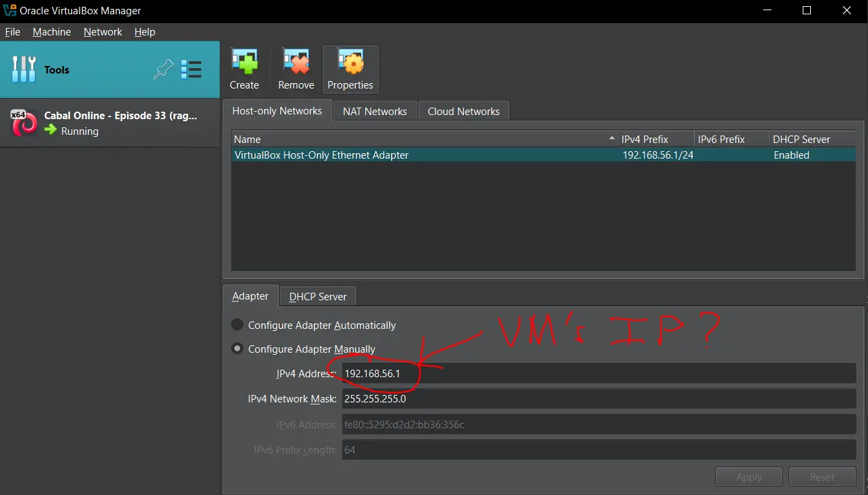The height and width of the screenshot is (495, 868).
Task: Click the Cabal Online VM Debian icon
Action: pos(24,123)
